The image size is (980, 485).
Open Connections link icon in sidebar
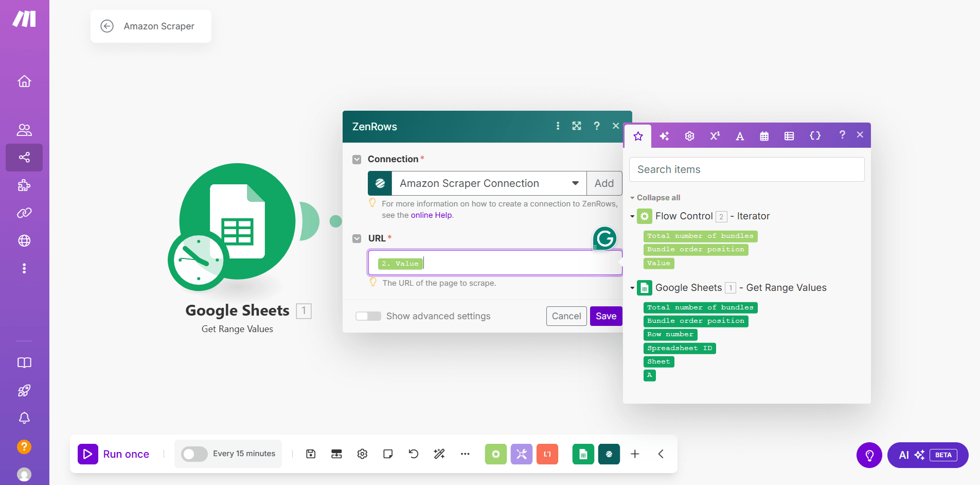[24, 213]
